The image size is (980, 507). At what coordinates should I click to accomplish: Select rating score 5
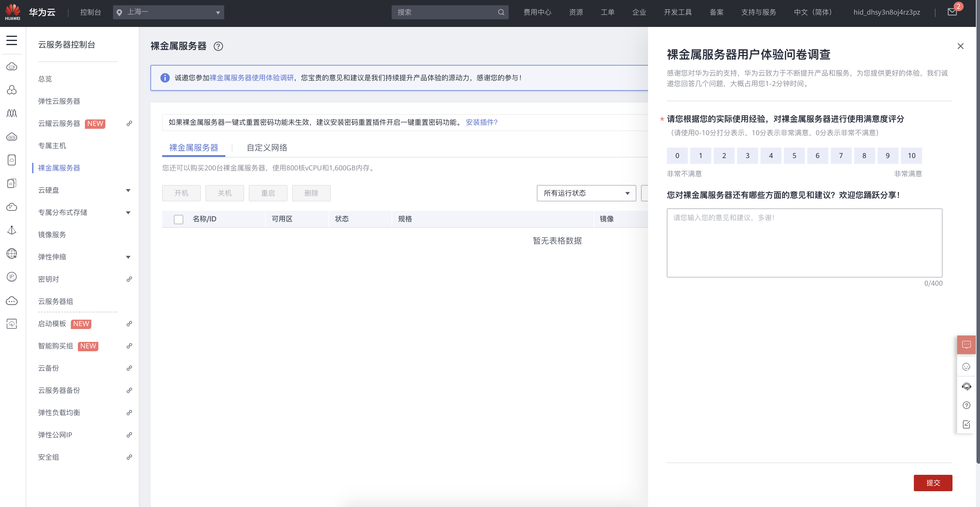794,155
